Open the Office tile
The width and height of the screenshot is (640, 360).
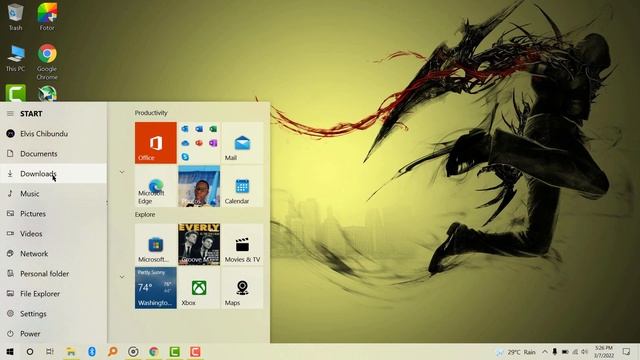point(156,143)
